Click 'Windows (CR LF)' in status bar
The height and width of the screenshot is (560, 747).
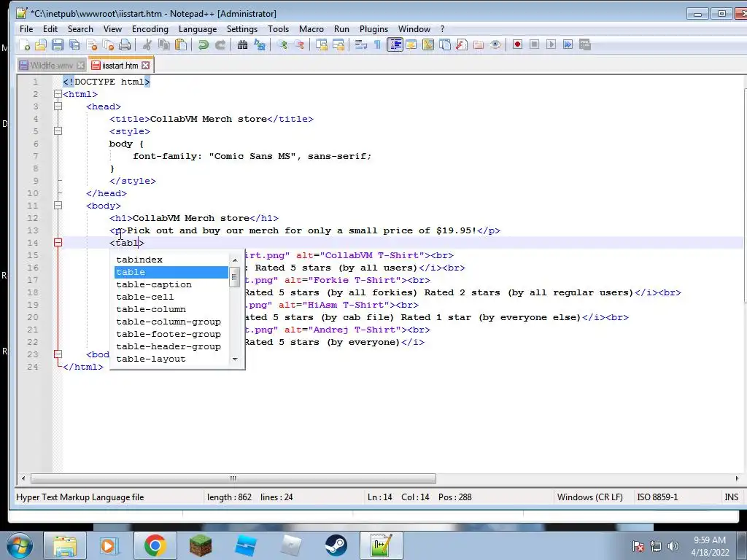(589, 497)
